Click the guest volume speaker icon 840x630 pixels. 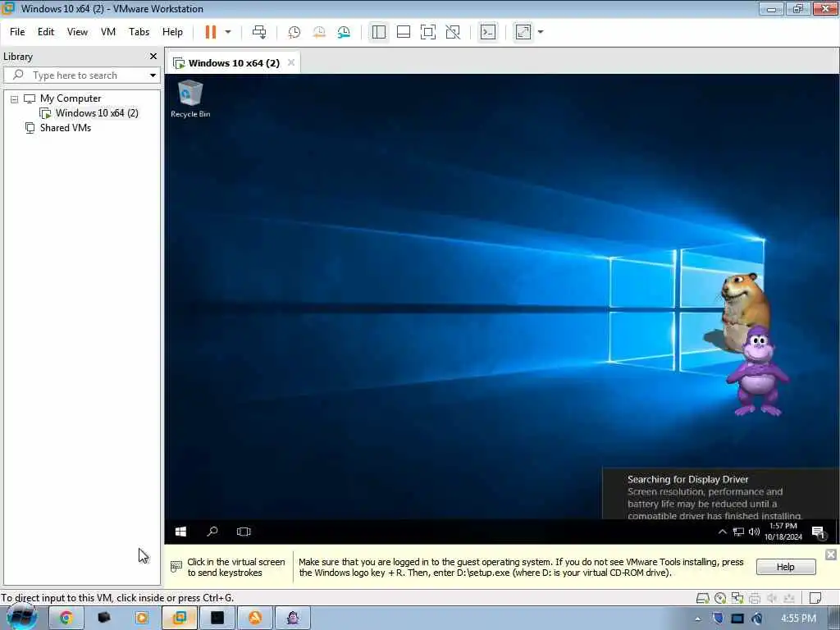coord(755,532)
